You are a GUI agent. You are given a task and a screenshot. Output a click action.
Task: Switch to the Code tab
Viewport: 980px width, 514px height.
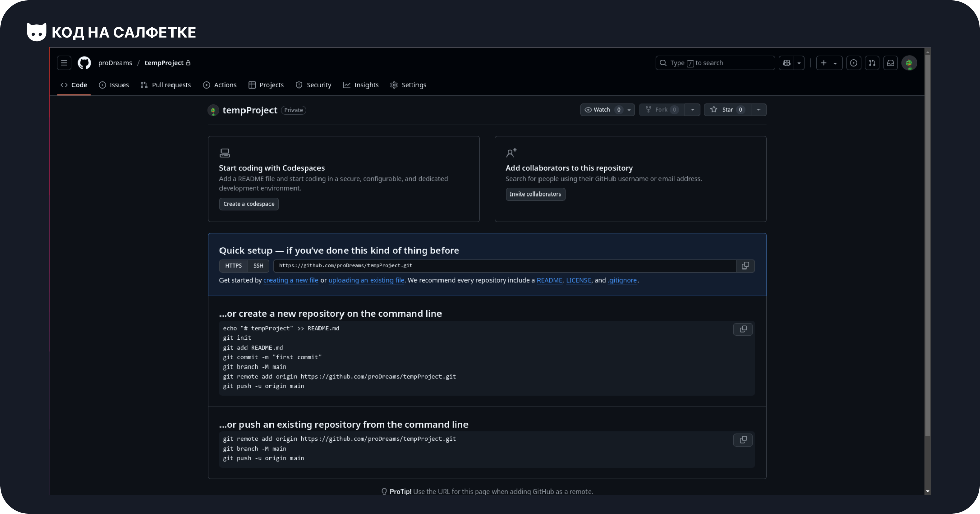[x=74, y=85]
